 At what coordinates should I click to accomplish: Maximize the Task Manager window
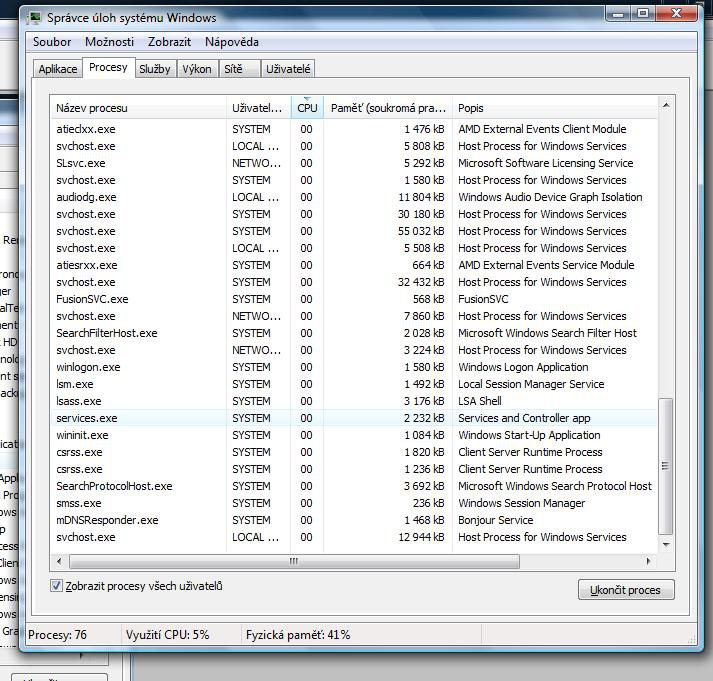click(642, 14)
